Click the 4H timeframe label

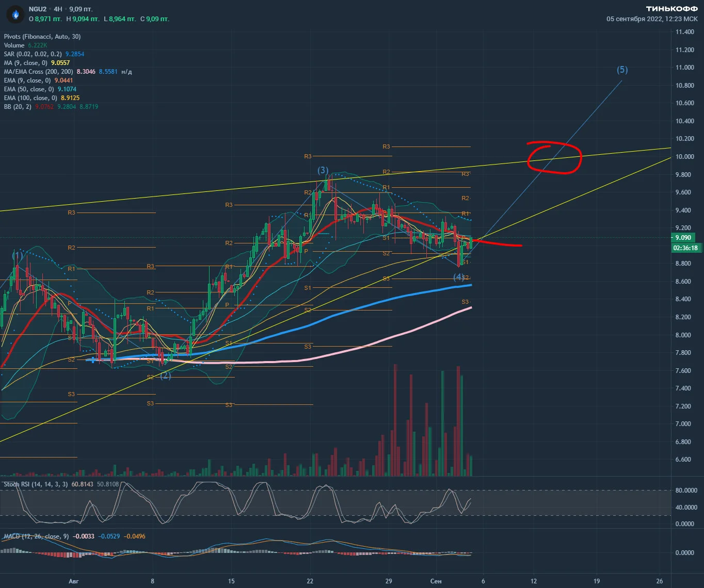coord(58,9)
